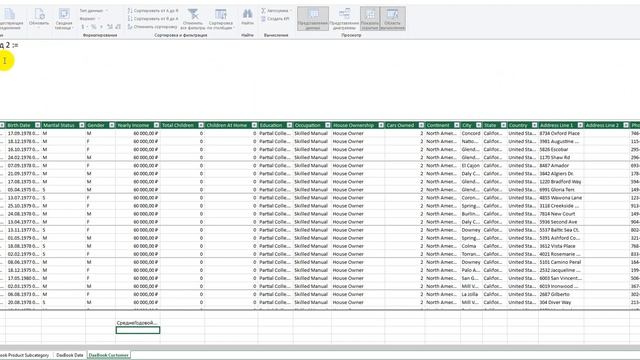Open the Cars Owned column filter dropdown

tap(421, 125)
